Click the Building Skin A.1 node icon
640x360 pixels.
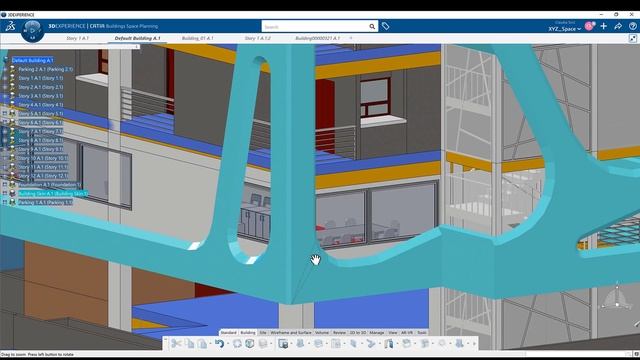pos(12,193)
